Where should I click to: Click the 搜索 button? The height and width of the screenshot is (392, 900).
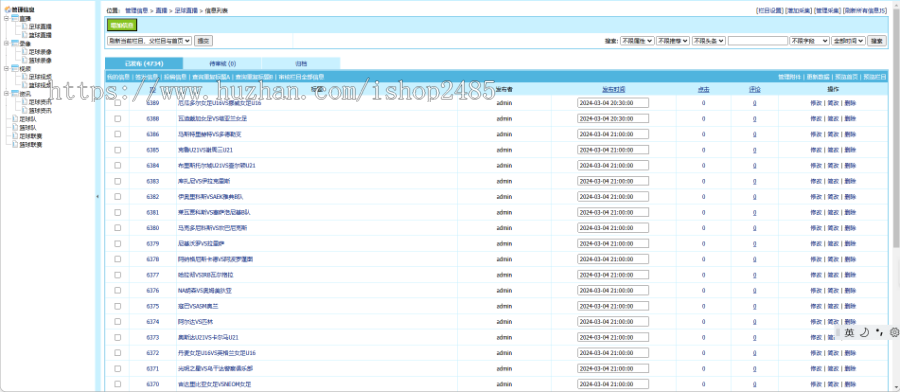tap(876, 41)
